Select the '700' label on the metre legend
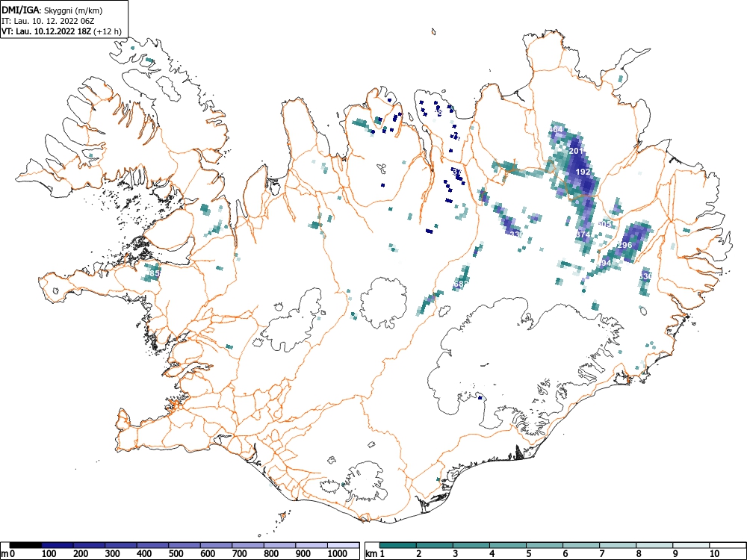The width and height of the screenshot is (747, 560). click(240, 554)
